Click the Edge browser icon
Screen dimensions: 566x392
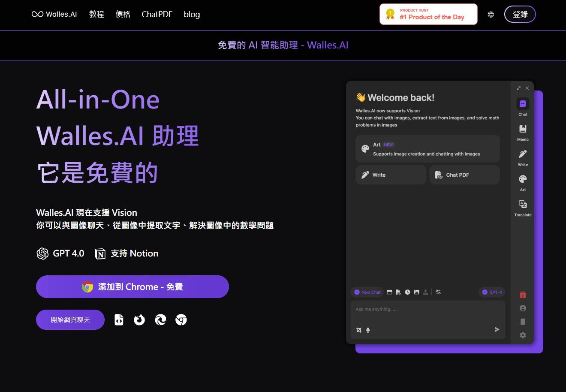[160, 320]
